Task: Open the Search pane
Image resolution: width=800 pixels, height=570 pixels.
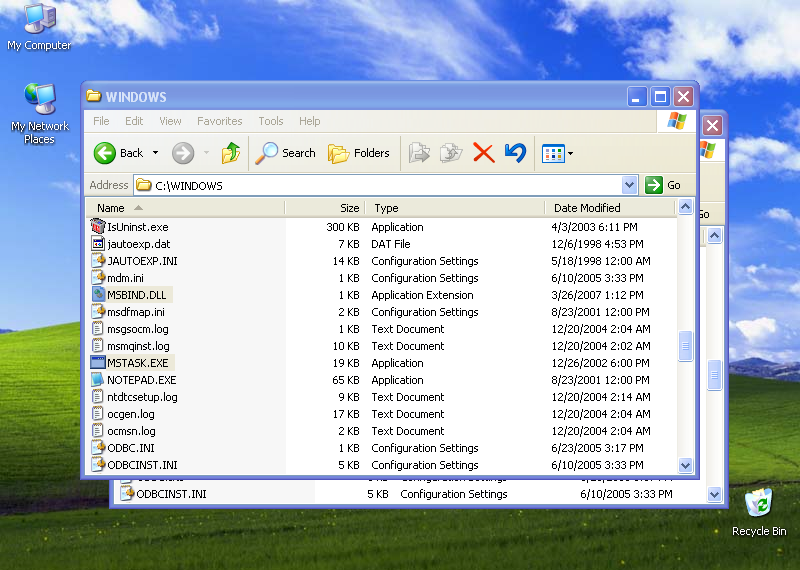Action: pos(286,153)
